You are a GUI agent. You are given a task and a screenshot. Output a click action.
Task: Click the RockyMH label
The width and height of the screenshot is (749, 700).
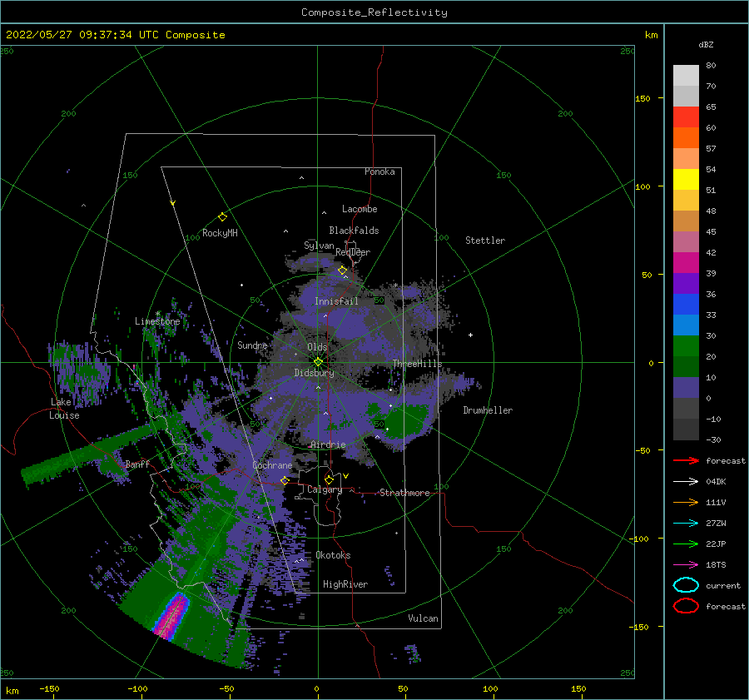[220, 233]
